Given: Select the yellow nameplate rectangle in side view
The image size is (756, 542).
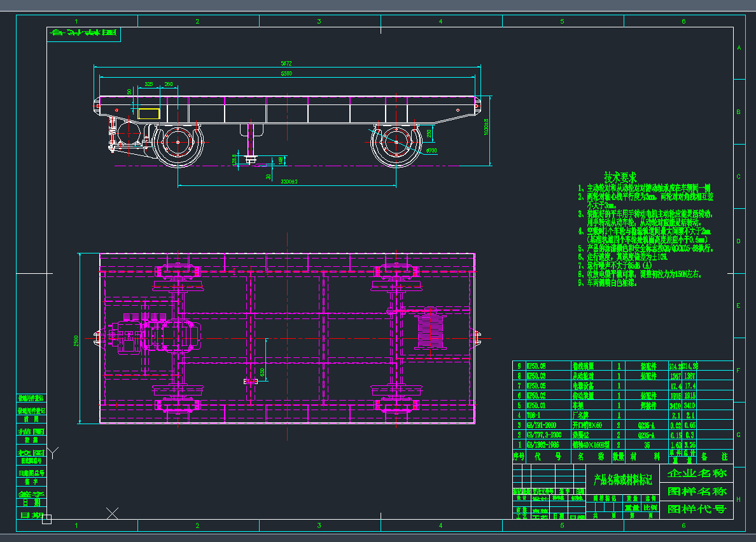Looking at the screenshot, I should [149, 113].
